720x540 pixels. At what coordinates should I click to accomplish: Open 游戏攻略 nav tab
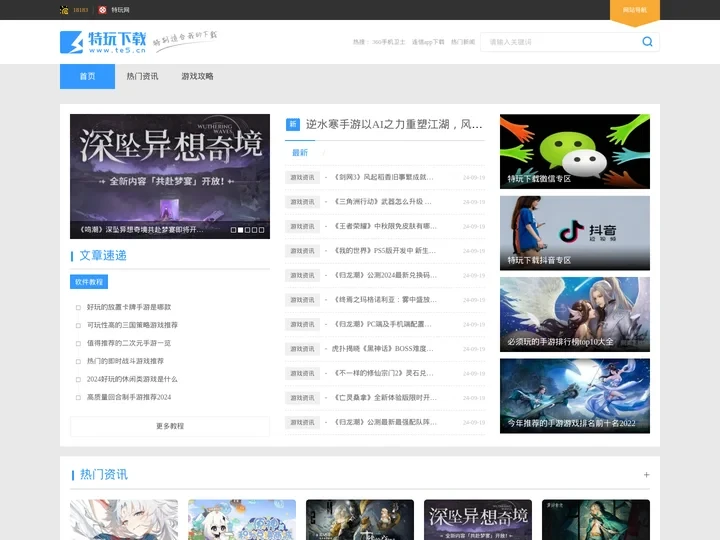(x=197, y=76)
